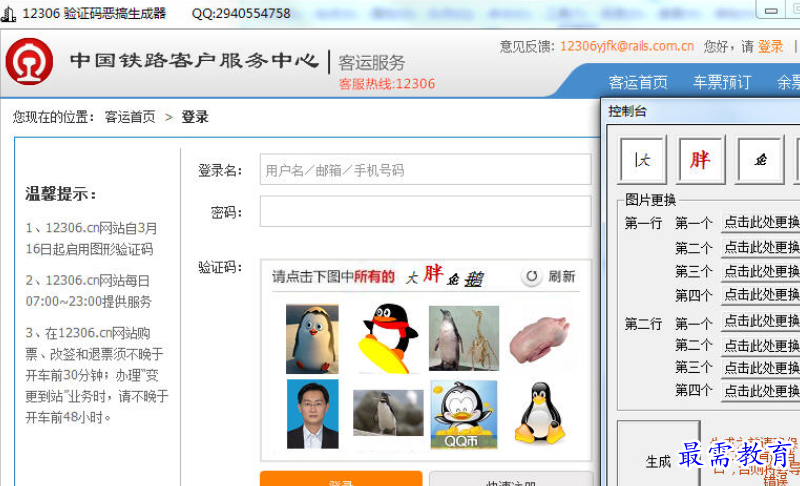Select the Linux Tux penguin image
The image size is (800, 486).
tap(540, 412)
